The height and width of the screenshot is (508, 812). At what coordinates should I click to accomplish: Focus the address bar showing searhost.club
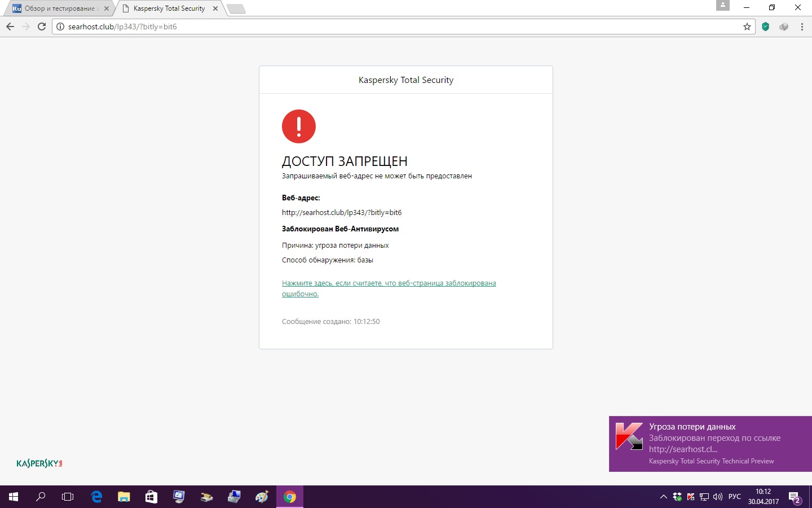(404, 27)
